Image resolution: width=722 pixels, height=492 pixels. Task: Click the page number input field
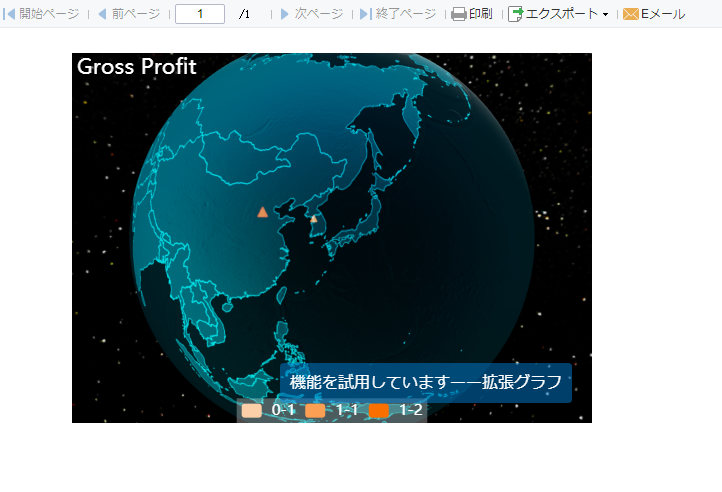click(x=200, y=14)
